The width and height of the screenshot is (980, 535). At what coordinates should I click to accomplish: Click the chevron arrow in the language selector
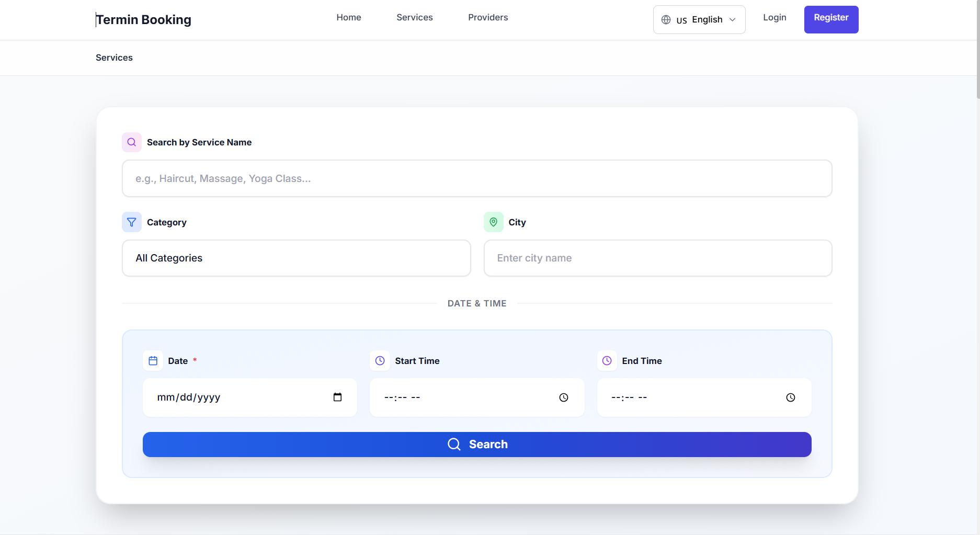[733, 20]
